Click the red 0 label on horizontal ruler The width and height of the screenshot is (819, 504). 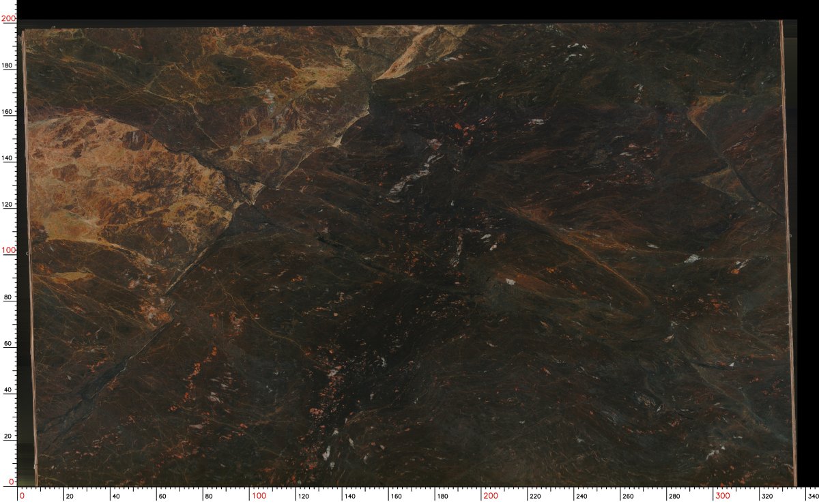point(22,496)
